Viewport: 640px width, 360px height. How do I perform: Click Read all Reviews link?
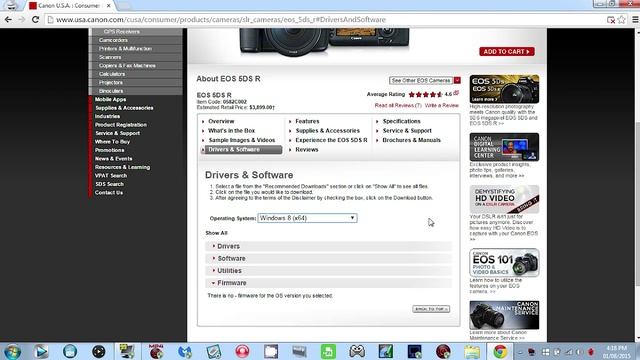tap(398, 105)
